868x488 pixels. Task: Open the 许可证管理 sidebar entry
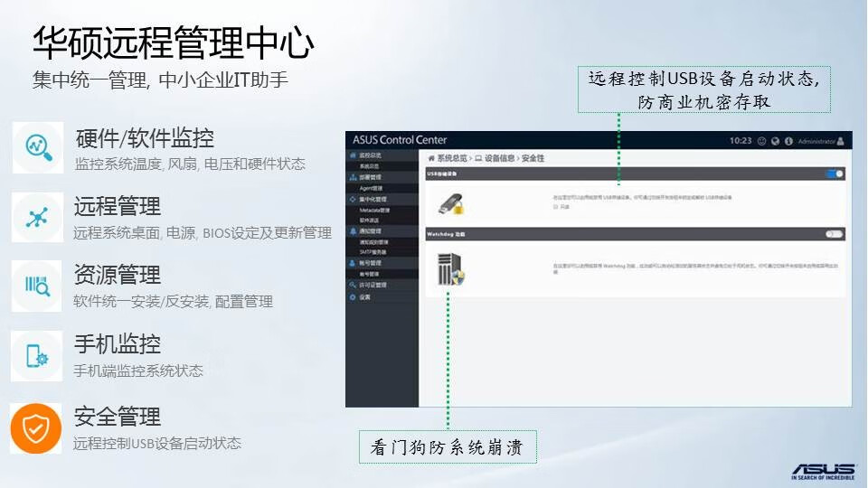coord(382,285)
